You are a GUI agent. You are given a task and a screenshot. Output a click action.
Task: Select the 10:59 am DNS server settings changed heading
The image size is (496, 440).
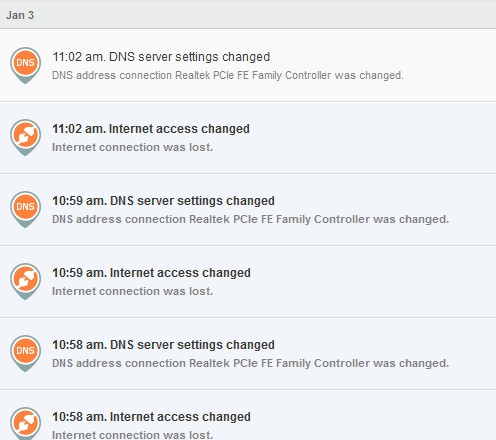coord(163,201)
